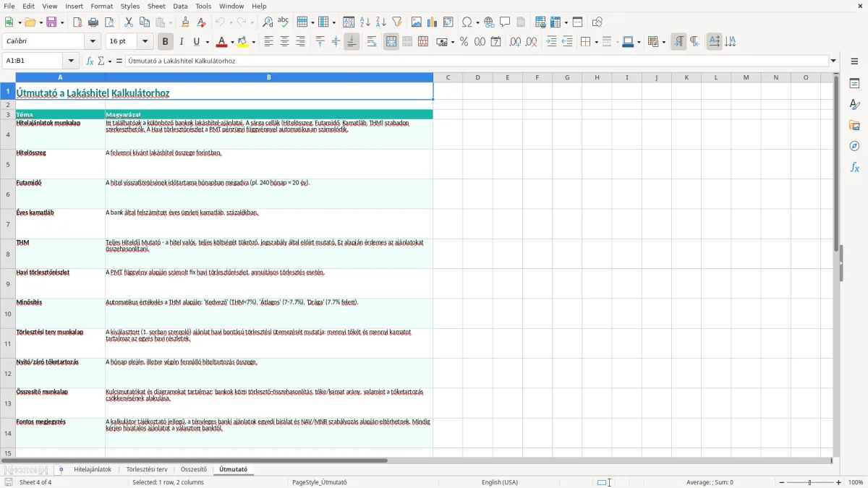
Task: Open Find & Replace tool
Action: [x=268, y=22]
